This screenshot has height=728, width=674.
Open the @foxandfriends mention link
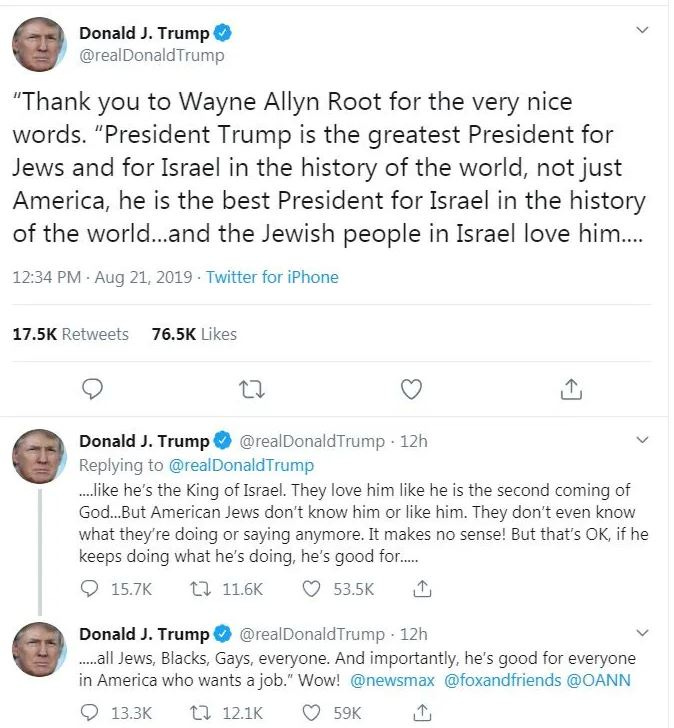tap(502, 680)
